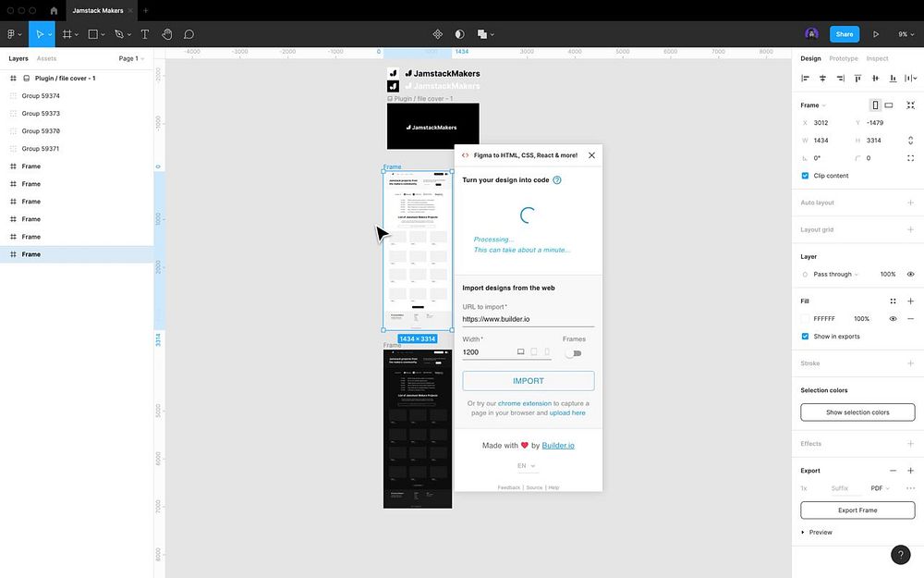Viewport: 924px width, 578px height.
Task: Open the zoom level 9% dropdown
Action: (x=906, y=34)
